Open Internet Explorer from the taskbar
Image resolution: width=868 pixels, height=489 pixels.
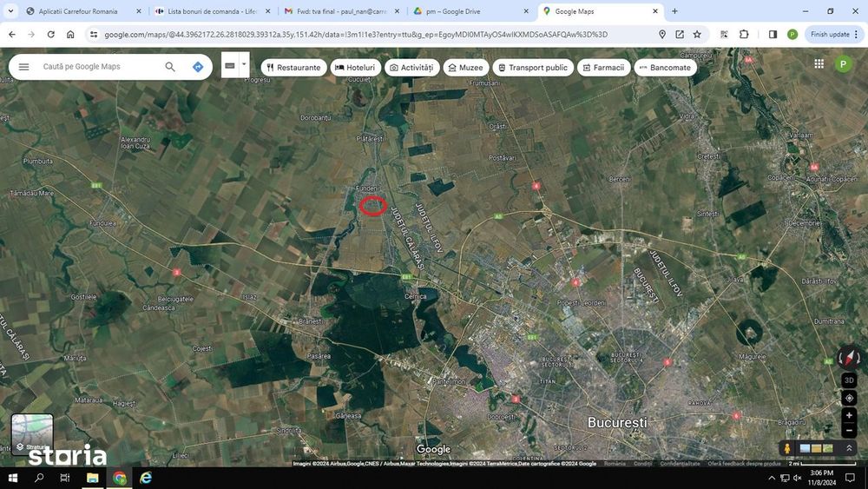click(x=146, y=478)
